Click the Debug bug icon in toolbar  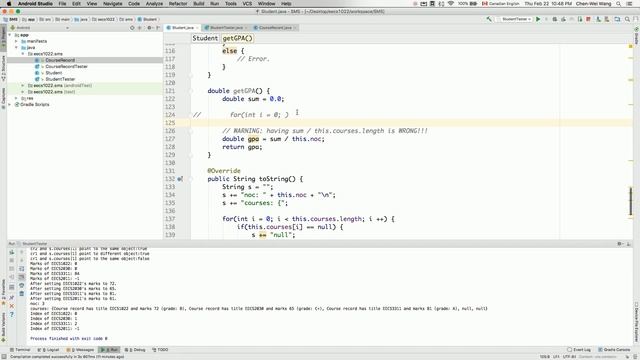[555, 19]
